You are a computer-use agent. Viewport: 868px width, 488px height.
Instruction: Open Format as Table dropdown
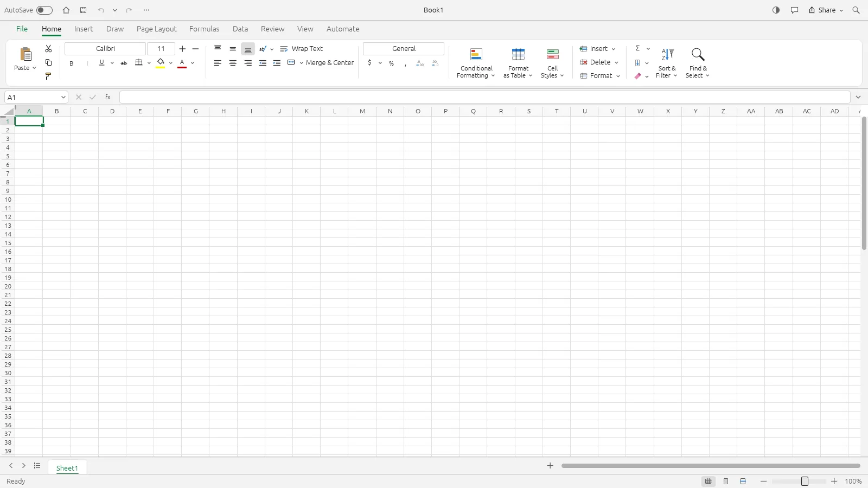pyautogui.click(x=518, y=63)
